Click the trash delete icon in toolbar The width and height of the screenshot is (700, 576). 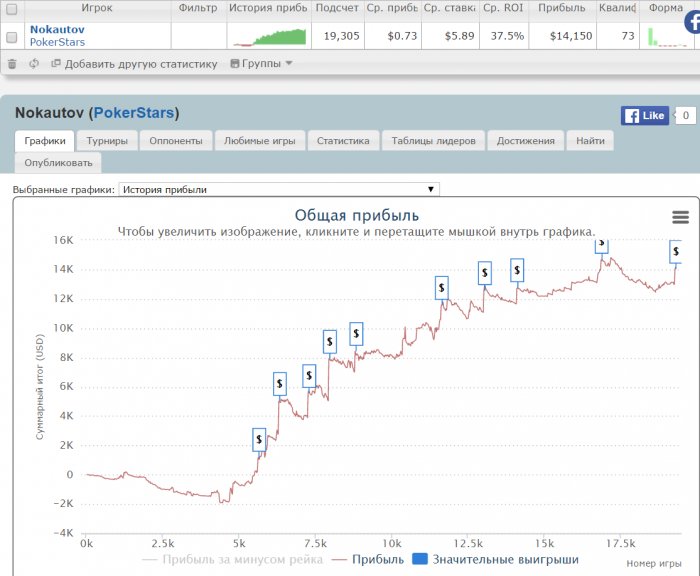point(12,64)
